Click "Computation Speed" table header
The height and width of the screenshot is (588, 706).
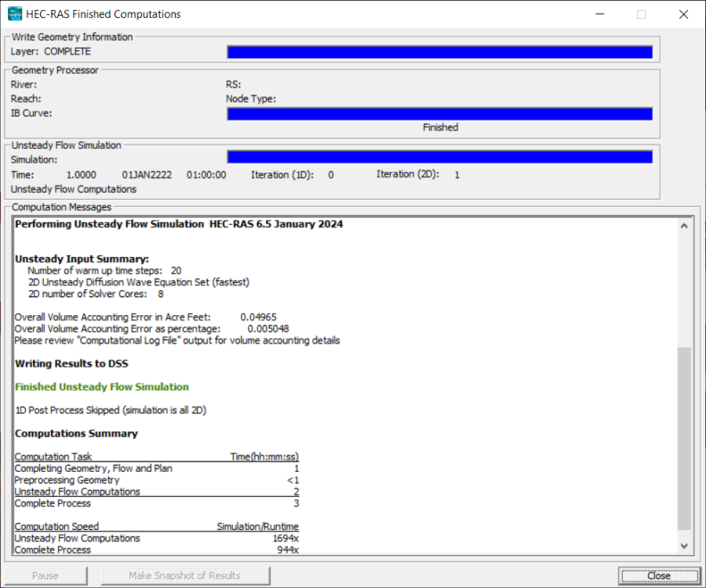coord(56,526)
